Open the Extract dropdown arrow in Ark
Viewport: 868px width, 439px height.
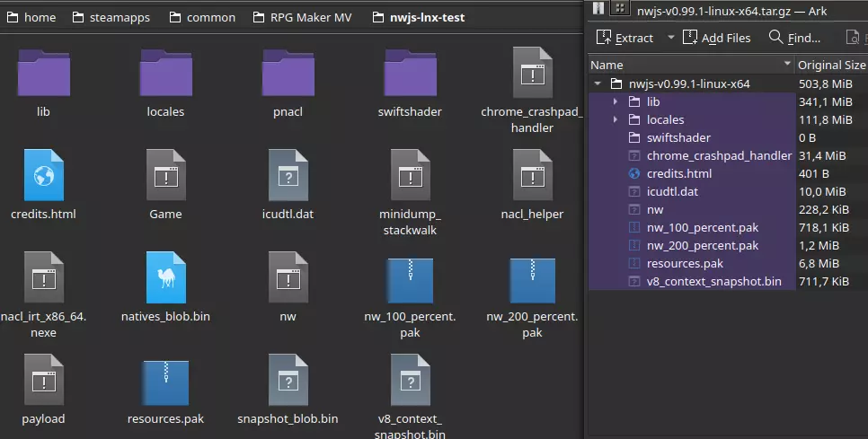coord(671,38)
